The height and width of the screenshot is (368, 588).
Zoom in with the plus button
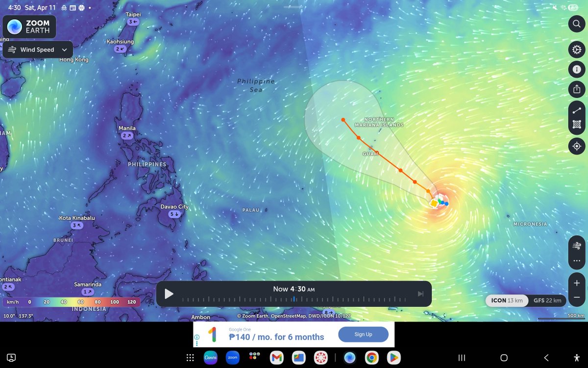577,283
